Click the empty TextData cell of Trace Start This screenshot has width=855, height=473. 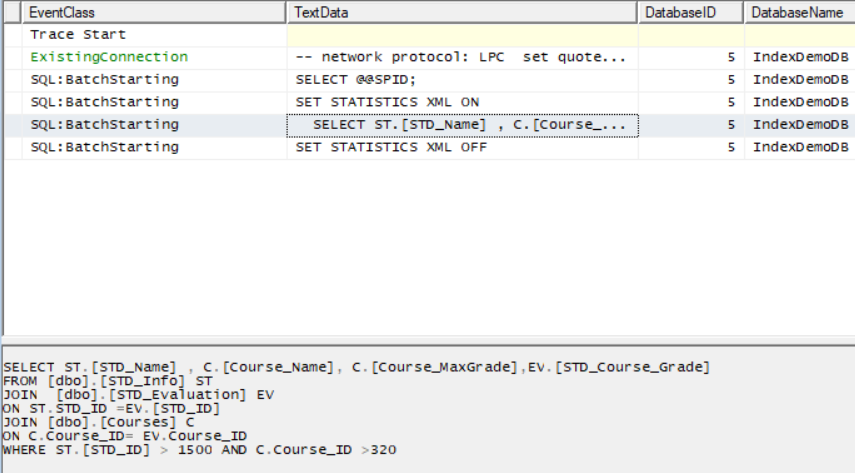coord(460,35)
